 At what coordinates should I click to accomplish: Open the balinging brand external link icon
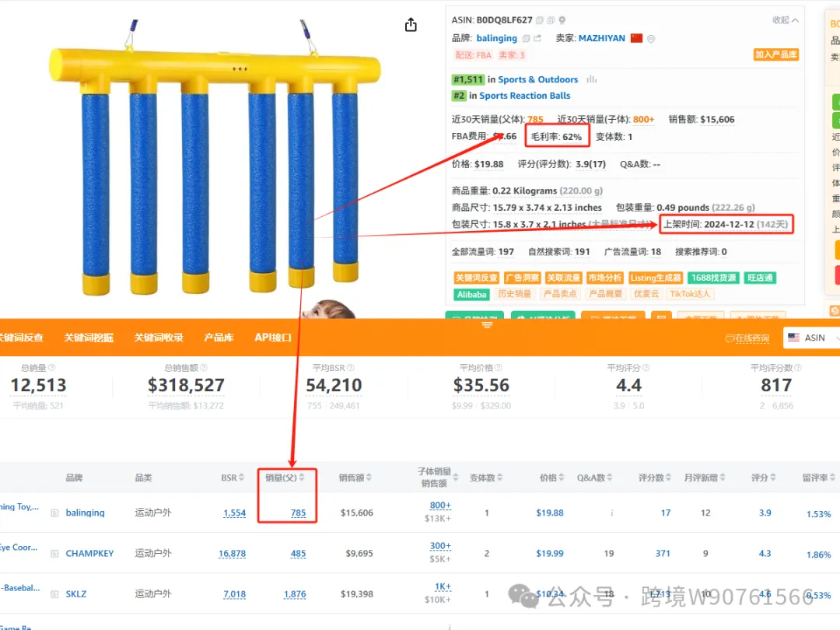[x=537, y=39]
